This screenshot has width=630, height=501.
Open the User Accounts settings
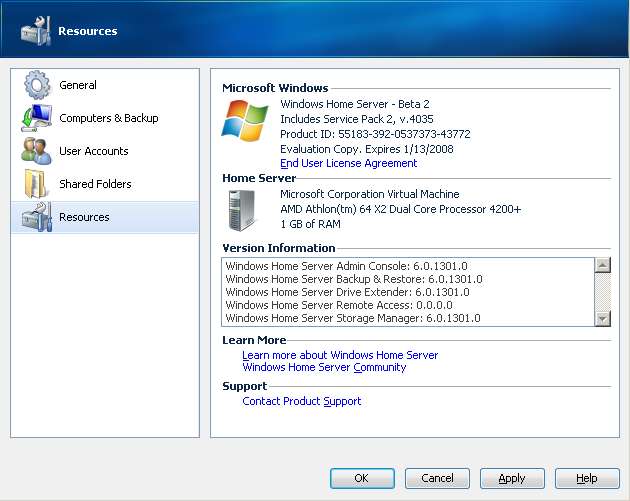tap(105, 151)
